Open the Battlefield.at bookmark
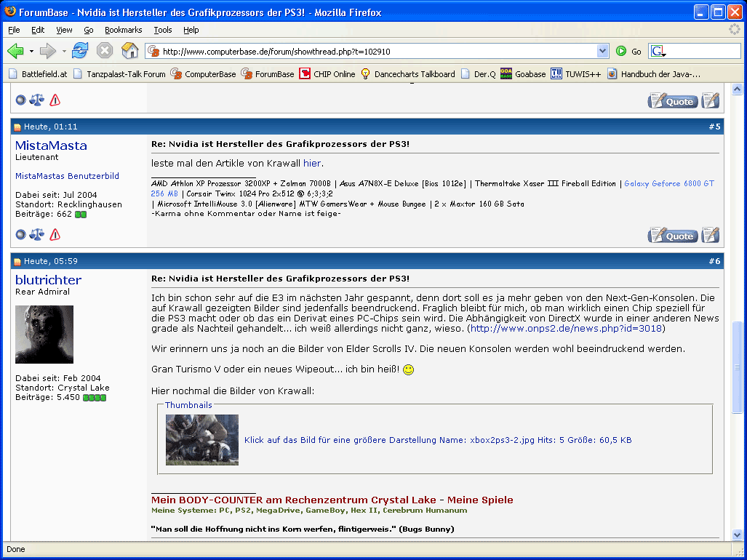Image resolution: width=747 pixels, height=560 pixels. tap(38, 73)
